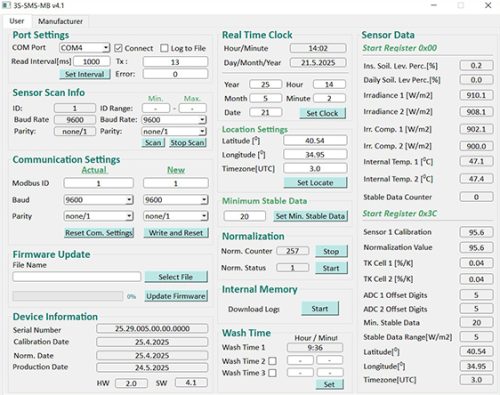
Task: Switch to the Manufacturer tab
Action: coord(60,21)
